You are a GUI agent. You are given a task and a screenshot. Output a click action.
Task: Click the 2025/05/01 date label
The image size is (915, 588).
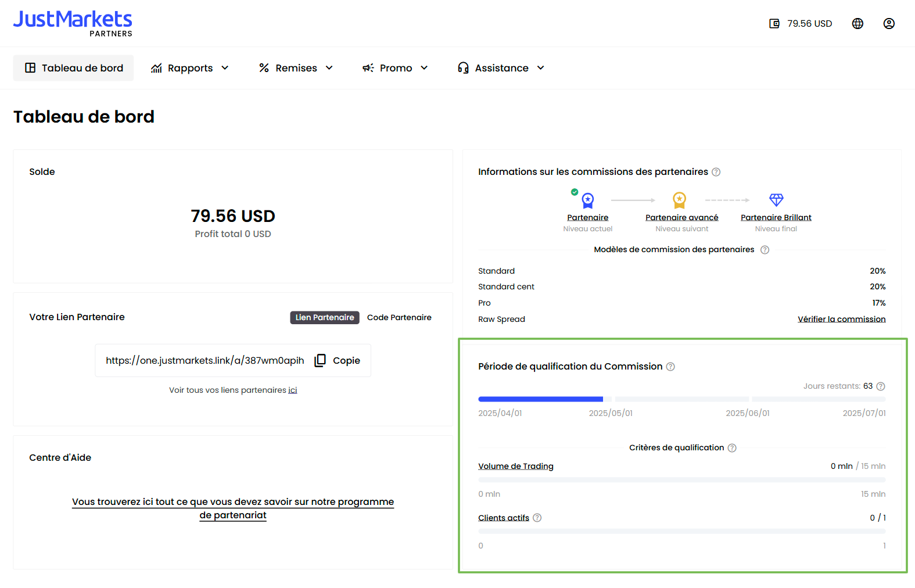[611, 413]
